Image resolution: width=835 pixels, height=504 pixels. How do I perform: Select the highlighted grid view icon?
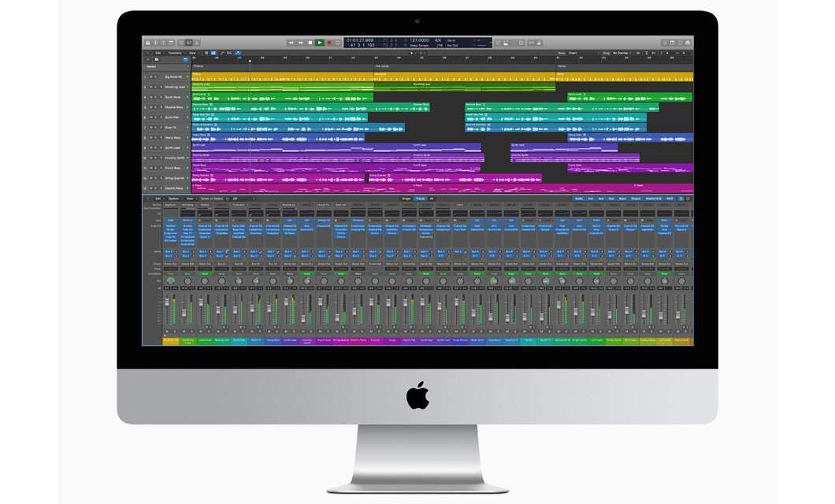click(x=213, y=54)
